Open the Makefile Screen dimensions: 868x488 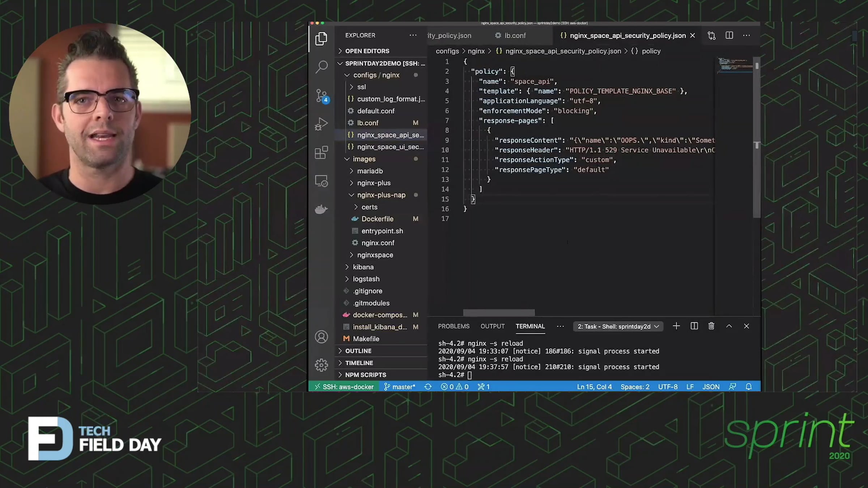pos(382,339)
